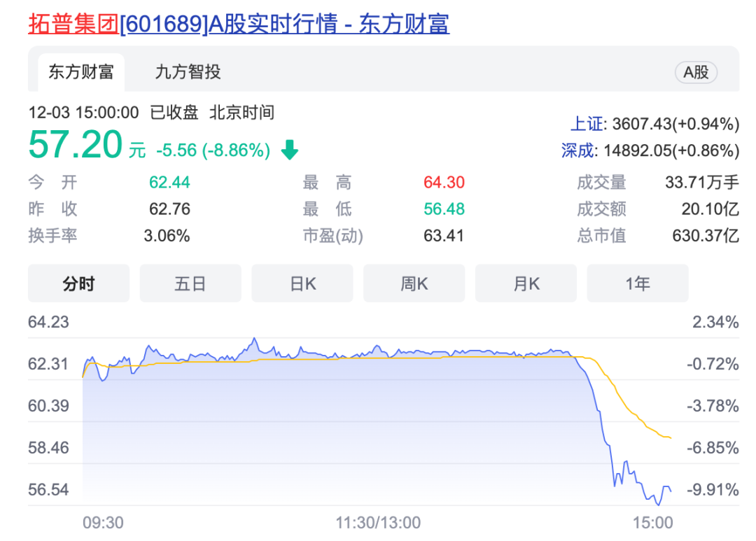Image resolution: width=756 pixels, height=541 pixels.
Task: Click the 已收盘 market status text
Action: pos(174,113)
